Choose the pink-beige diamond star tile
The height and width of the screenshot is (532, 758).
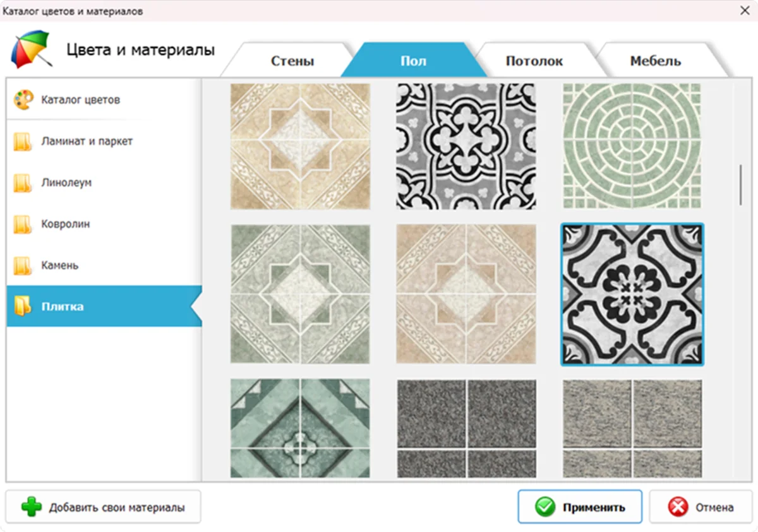[466, 294]
